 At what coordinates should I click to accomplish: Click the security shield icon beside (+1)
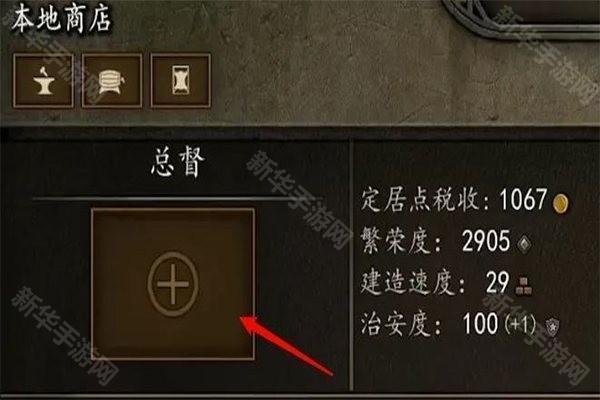pos(553,327)
